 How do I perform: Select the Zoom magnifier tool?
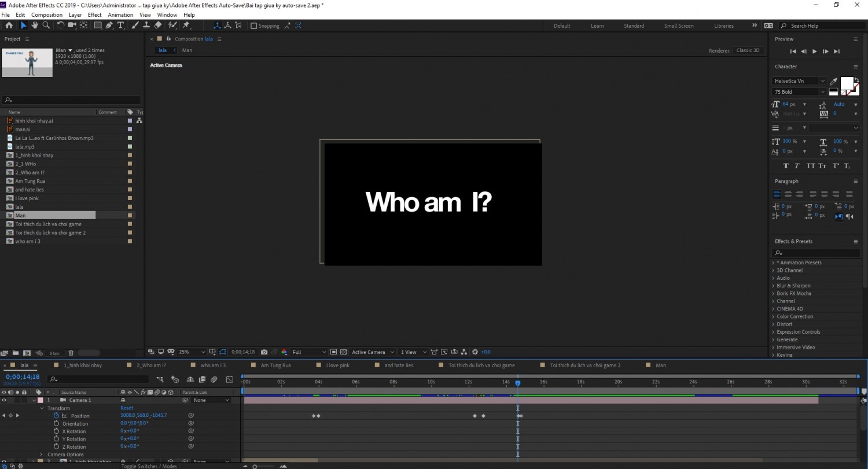(46, 25)
